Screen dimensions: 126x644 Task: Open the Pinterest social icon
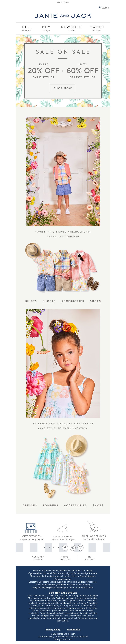point(73,547)
